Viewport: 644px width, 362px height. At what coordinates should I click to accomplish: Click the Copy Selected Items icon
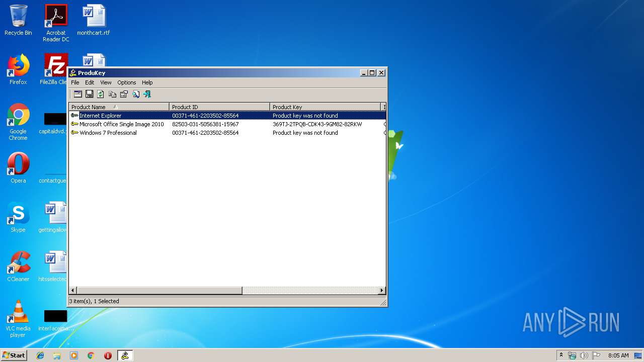pos(112,94)
